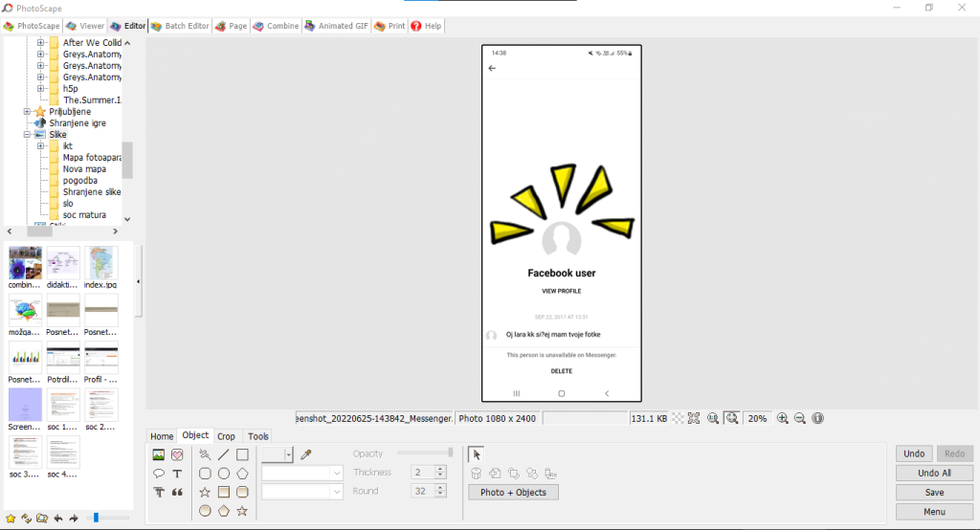Screen dimensions: 980x530
Task: Pick the outlined pentagon shape tool
Action: coord(242,474)
